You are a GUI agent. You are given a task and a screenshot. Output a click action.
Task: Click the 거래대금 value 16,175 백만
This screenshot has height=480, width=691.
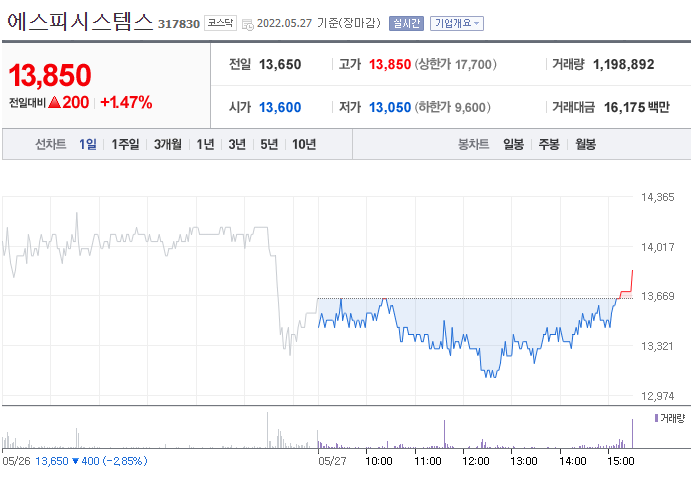[x=636, y=108]
